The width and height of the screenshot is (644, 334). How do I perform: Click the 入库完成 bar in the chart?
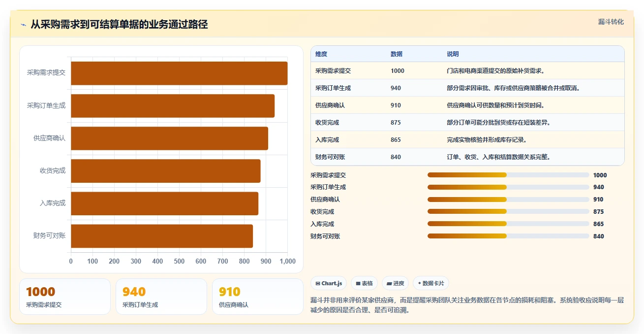pos(164,203)
